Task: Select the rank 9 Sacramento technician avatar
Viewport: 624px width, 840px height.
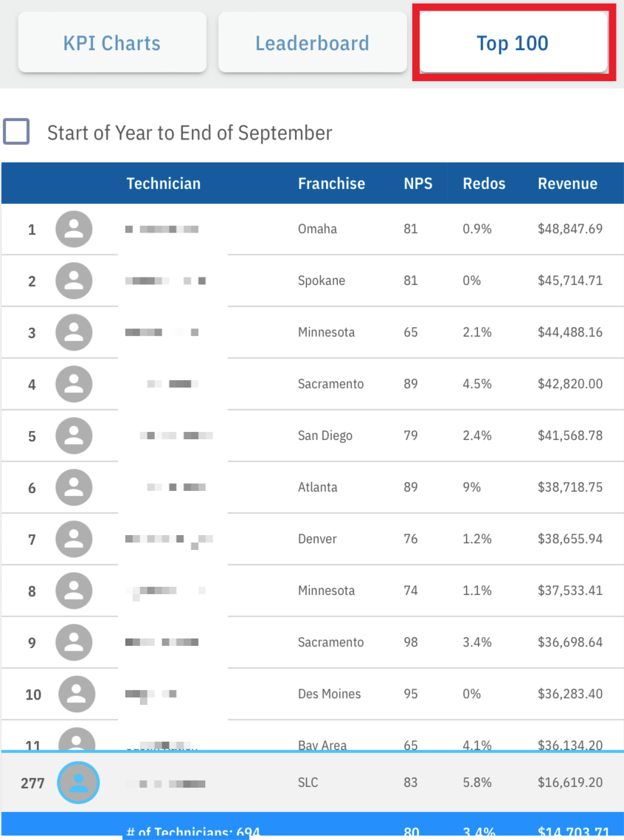Action: pos(74,642)
